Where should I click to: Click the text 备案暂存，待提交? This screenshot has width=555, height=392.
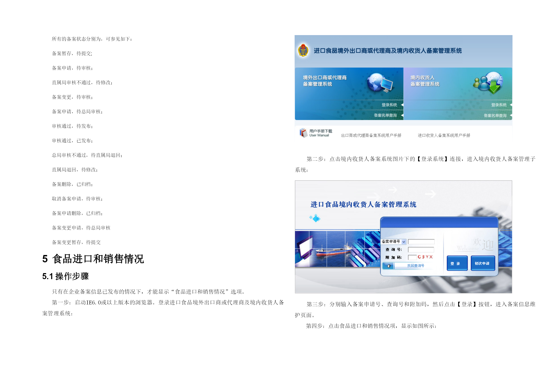click(72, 54)
